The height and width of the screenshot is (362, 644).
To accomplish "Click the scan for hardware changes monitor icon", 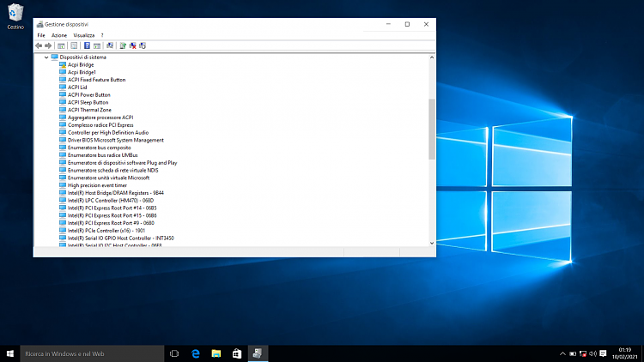I will 110,45.
